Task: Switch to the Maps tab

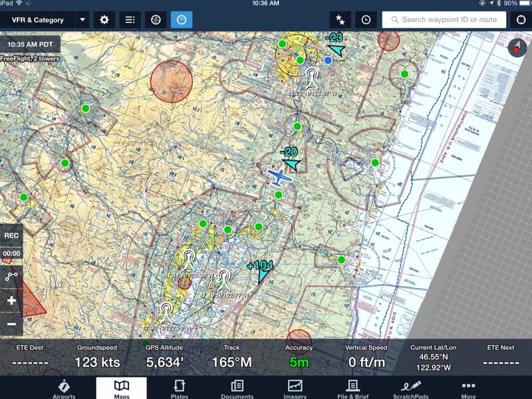Action: click(x=122, y=389)
